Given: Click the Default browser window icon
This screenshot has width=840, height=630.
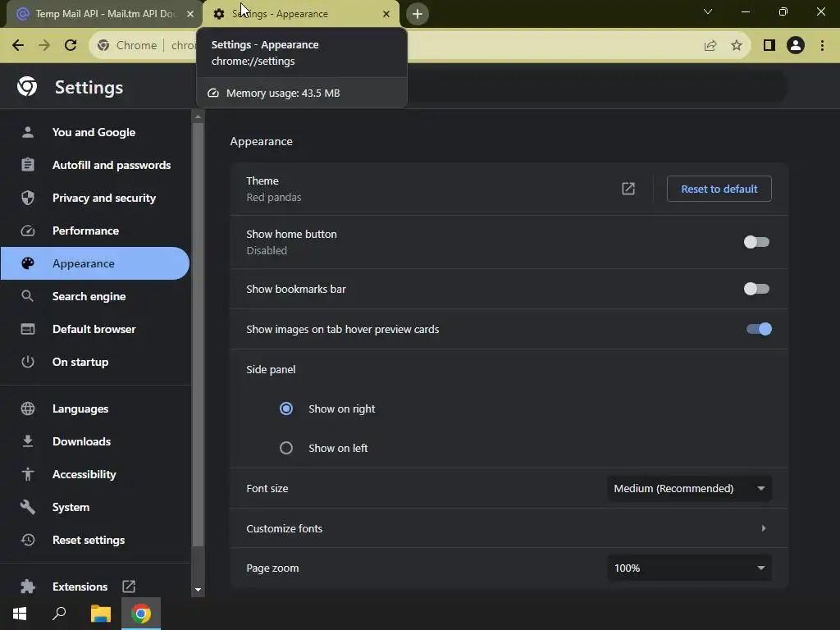Looking at the screenshot, I should coord(28,329).
